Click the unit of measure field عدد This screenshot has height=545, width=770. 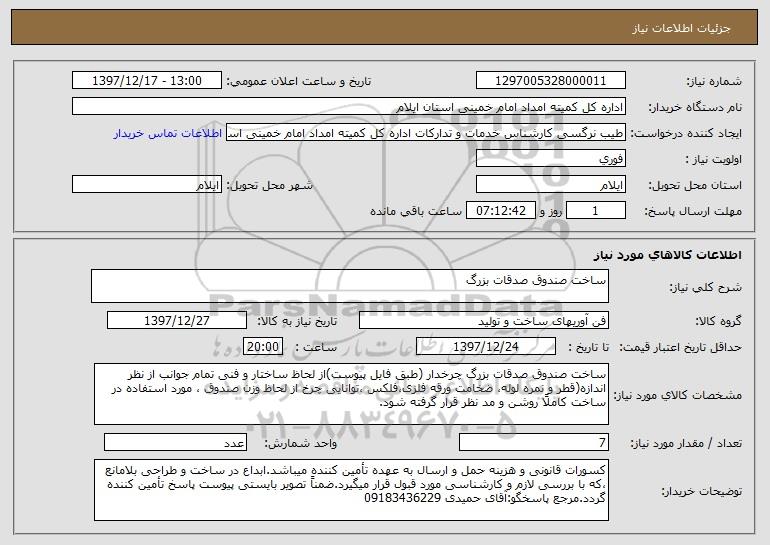tap(175, 442)
